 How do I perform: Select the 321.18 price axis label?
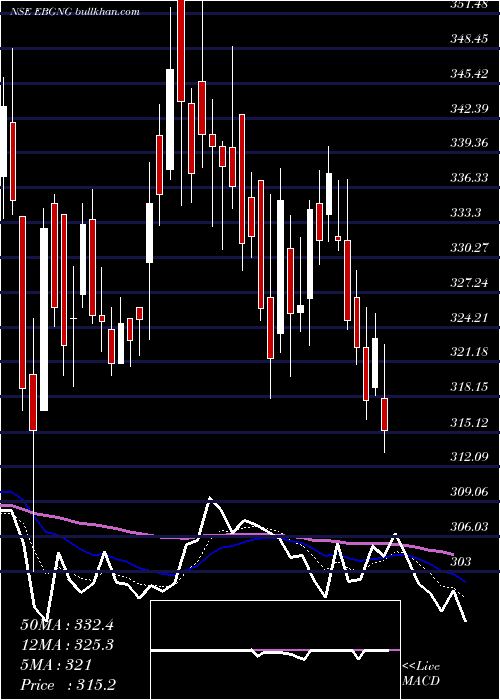click(x=469, y=352)
